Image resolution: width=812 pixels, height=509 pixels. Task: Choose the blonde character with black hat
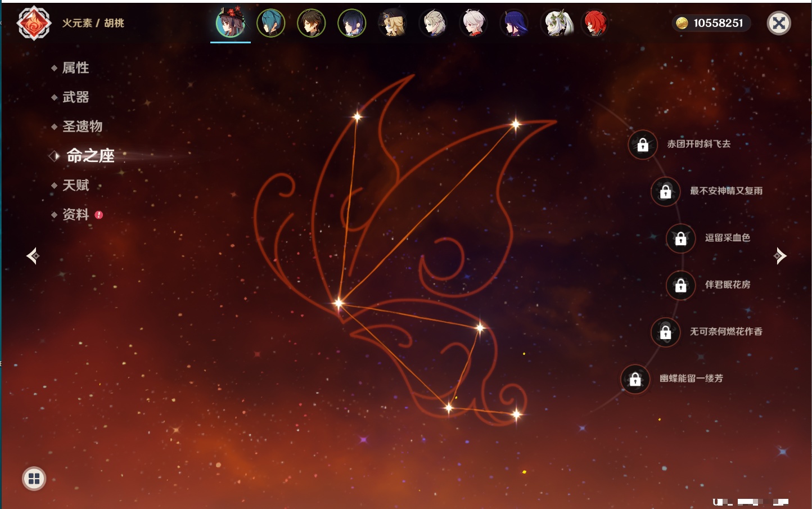pyautogui.click(x=393, y=23)
